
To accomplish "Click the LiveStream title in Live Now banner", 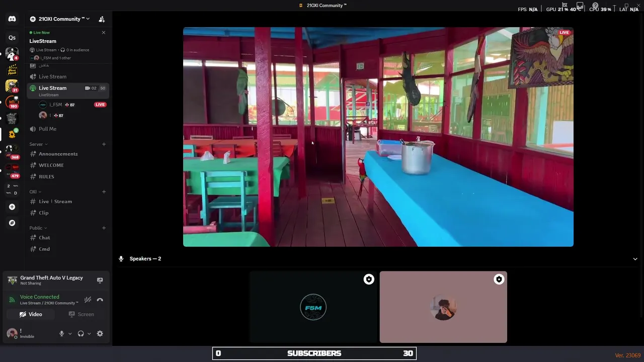I will [43, 41].
